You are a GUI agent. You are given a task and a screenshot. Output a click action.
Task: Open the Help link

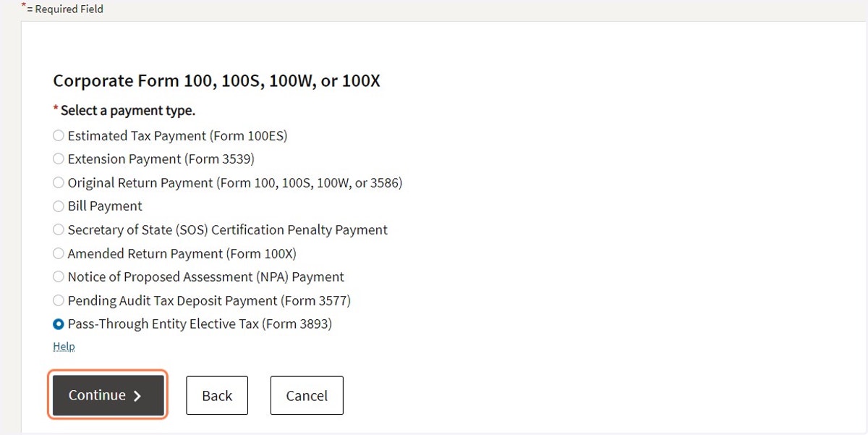[x=64, y=347]
